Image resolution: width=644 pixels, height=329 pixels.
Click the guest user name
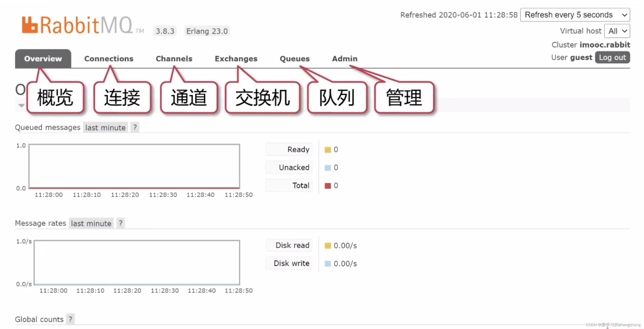click(x=581, y=57)
